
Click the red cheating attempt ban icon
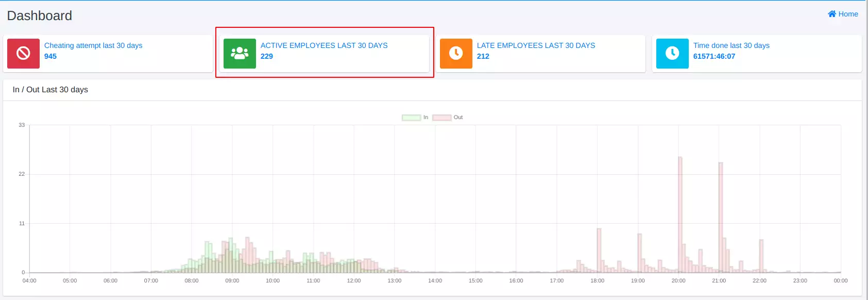click(x=23, y=54)
